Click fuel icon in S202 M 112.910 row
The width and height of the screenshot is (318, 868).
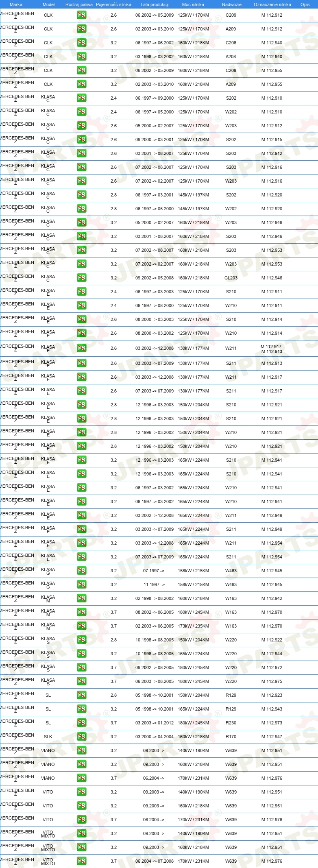click(x=81, y=98)
